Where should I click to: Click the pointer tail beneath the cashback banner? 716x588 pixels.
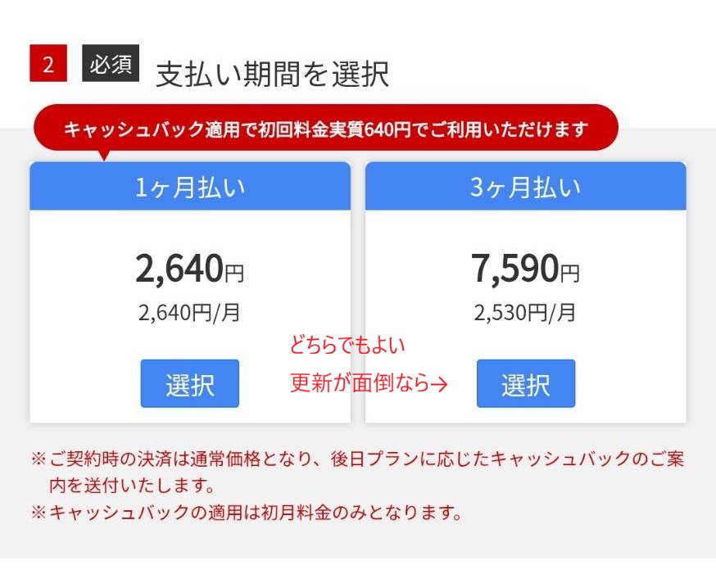click(x=103, y=154)
